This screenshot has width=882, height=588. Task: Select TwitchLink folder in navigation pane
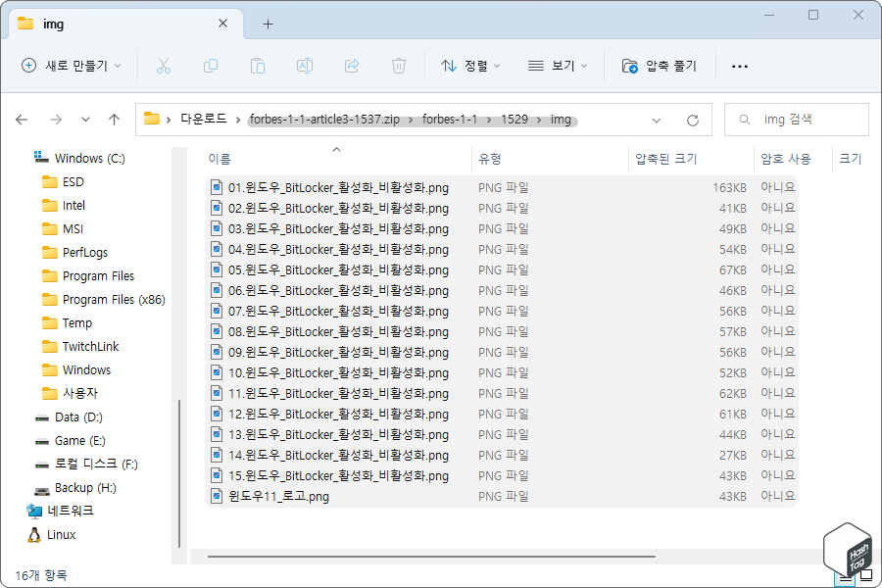click(80, 346)
